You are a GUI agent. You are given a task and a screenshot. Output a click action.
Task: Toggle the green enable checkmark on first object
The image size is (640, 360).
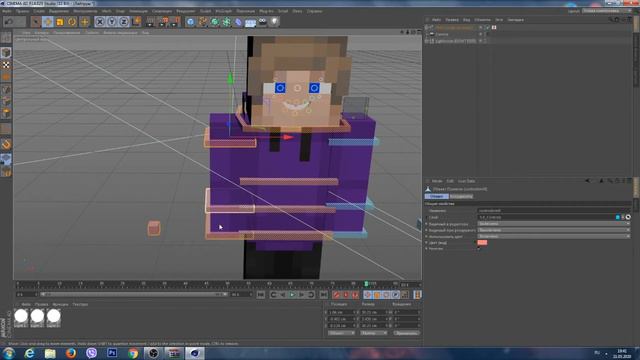(487, 27)
